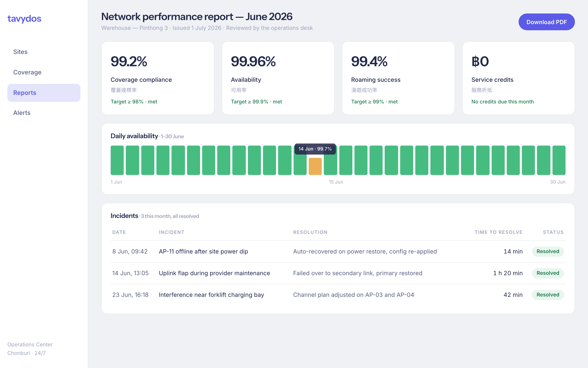This screenshot has height=368, width=588.
Task: Click the tavydos logo
Action: pyautogui.click(x=24, y=18)
